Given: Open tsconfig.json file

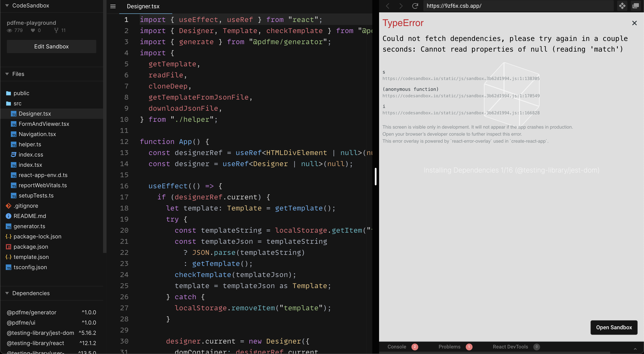Looking at the screenshot, I should [x=52, y=267].
